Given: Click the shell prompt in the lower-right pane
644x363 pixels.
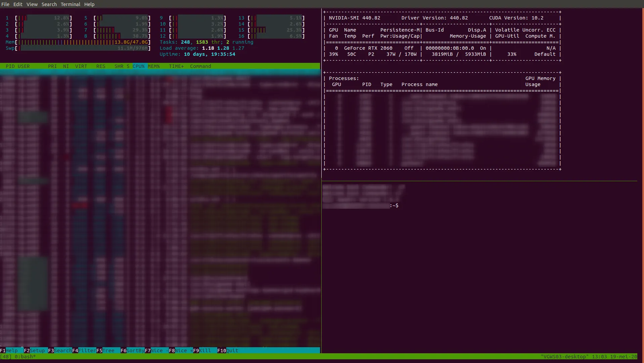Looking at the screenshot, I should [x=361, y=205].
